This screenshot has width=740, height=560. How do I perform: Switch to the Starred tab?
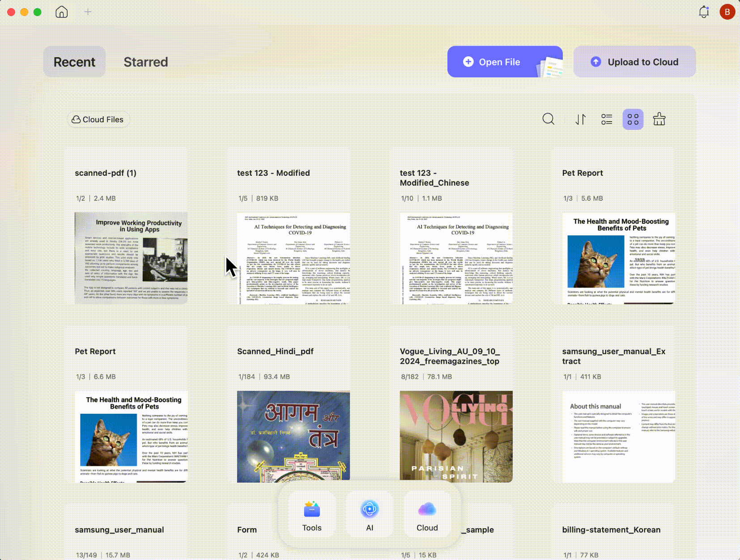coord(146,62)
